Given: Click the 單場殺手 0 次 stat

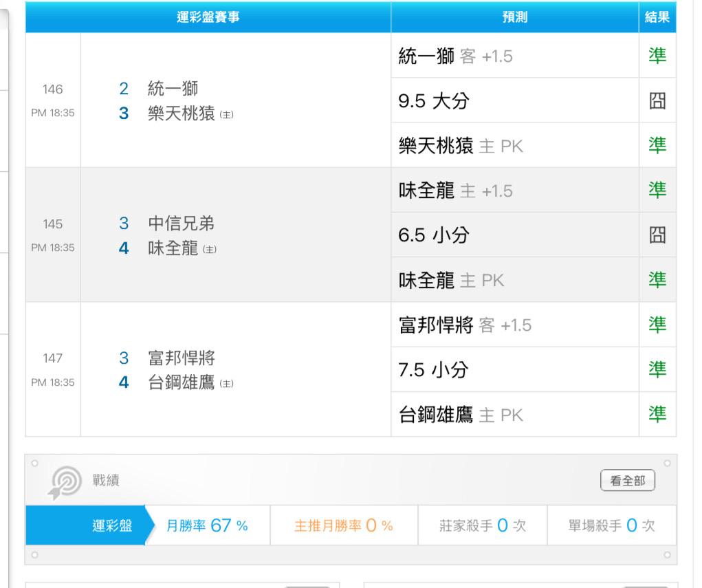Looking at the screenshot, I should pos(611,525).
